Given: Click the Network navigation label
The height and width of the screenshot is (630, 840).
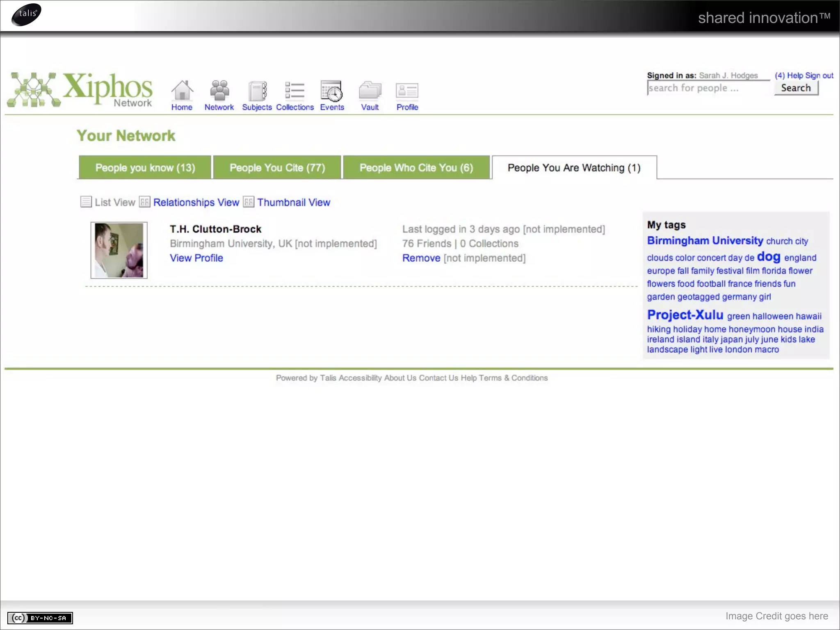Looking at the screenshot, I should [x=219, y=107].
